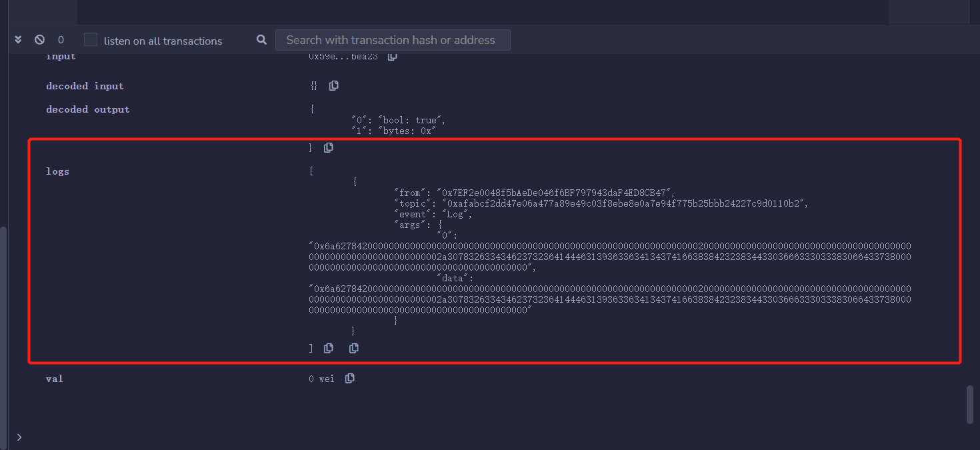Enable the listen on all transactions checkbox
This screenshot has width=980, height=450.
coord(91,40)
